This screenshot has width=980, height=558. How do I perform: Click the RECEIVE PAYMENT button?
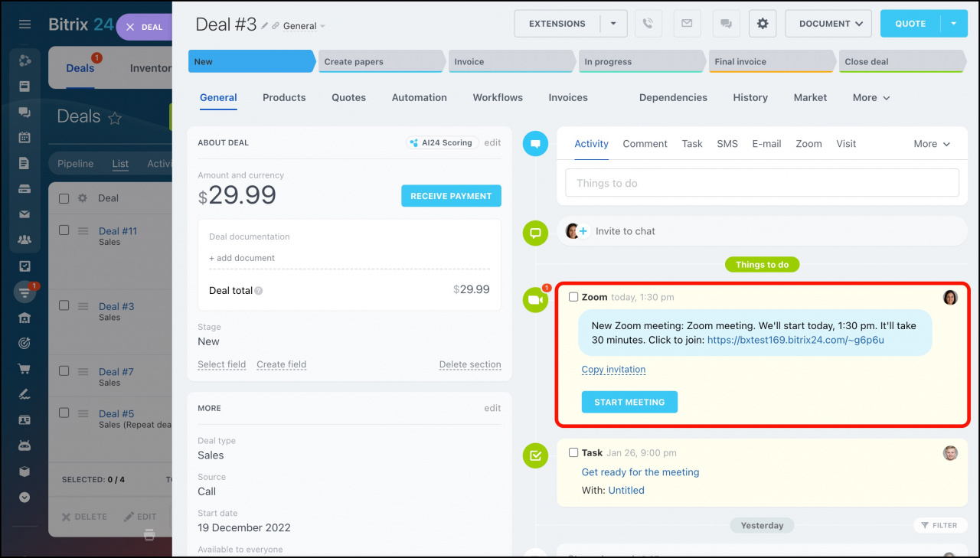click(451, 196)
